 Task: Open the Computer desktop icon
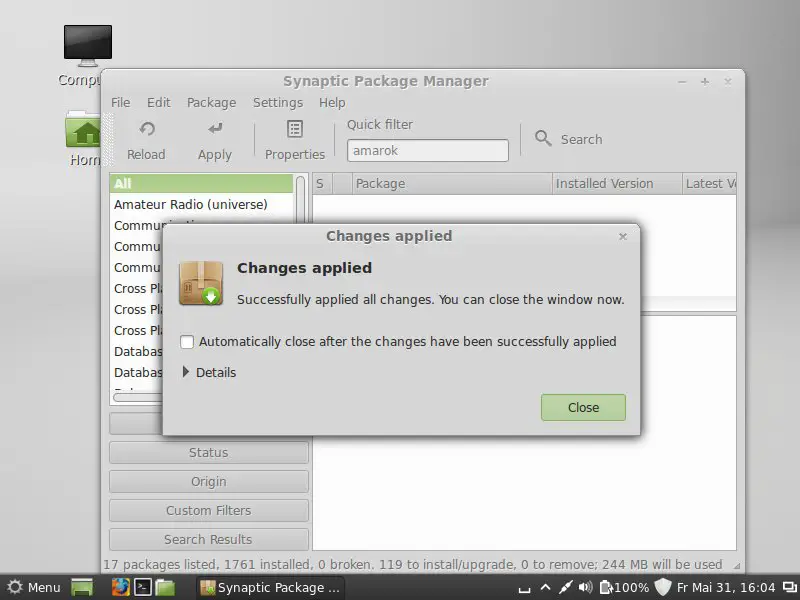coord(87,47)
